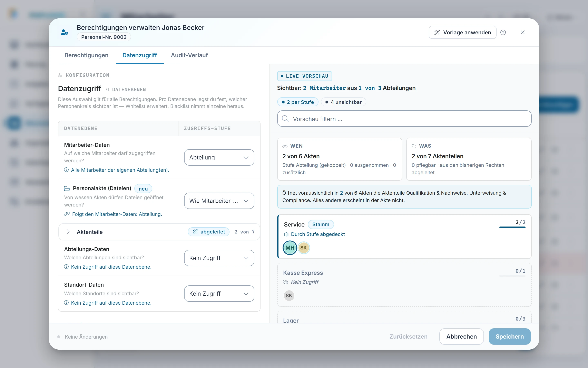Select the SK avatar in Kasse Express
588x368 pixels.
(x=289, y=295)
